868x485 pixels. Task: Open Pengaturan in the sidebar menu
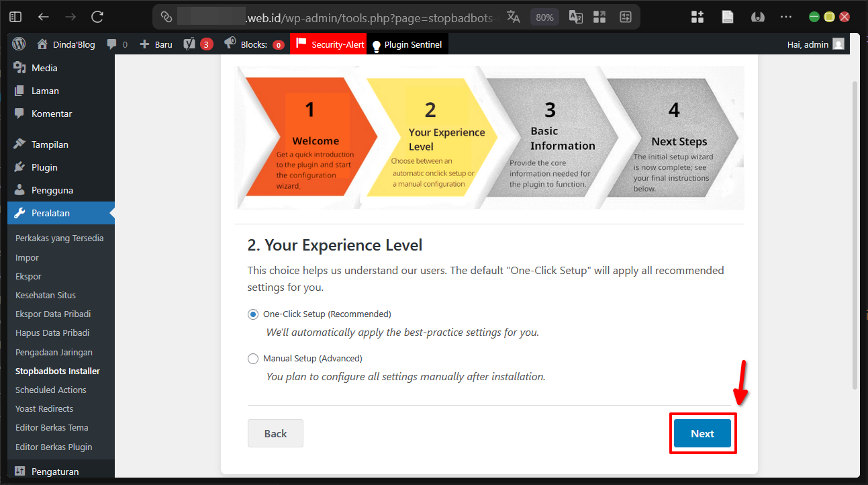pyautogui.click(x=55, y=472)
